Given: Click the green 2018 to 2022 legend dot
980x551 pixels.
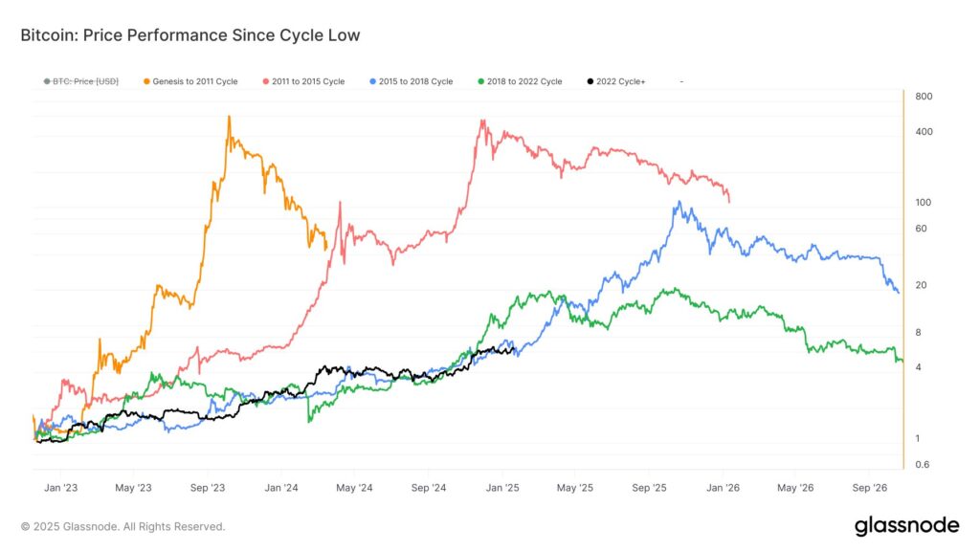Looking at the screenshot, I should click(x=480, y=81).
